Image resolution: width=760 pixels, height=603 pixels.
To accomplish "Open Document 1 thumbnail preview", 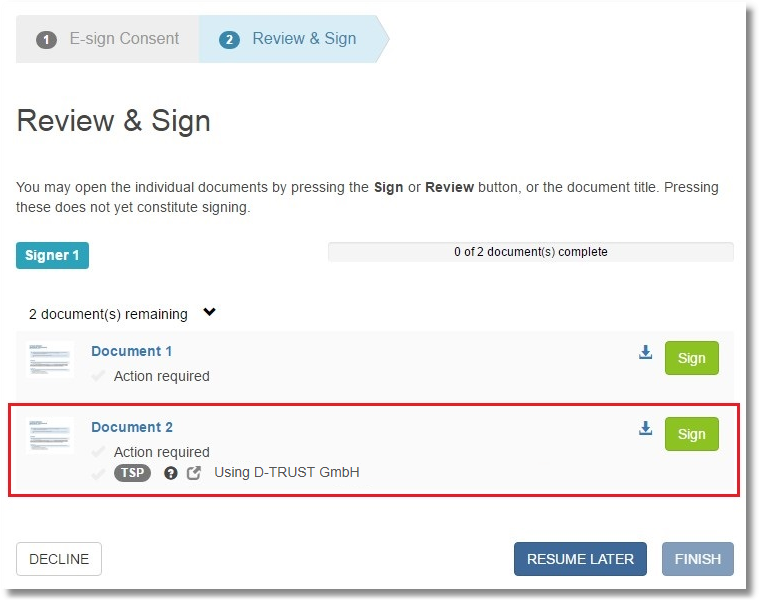I will click(50, 359).
